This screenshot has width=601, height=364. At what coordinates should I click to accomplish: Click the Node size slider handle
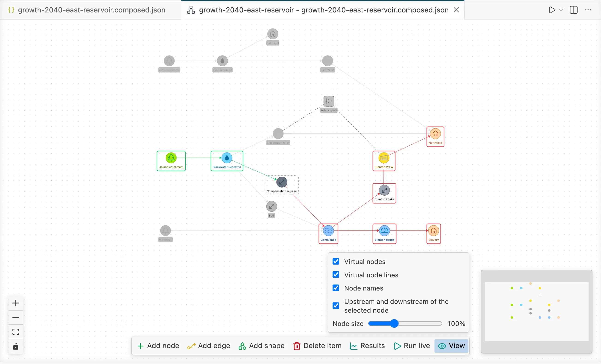(394, 323)
